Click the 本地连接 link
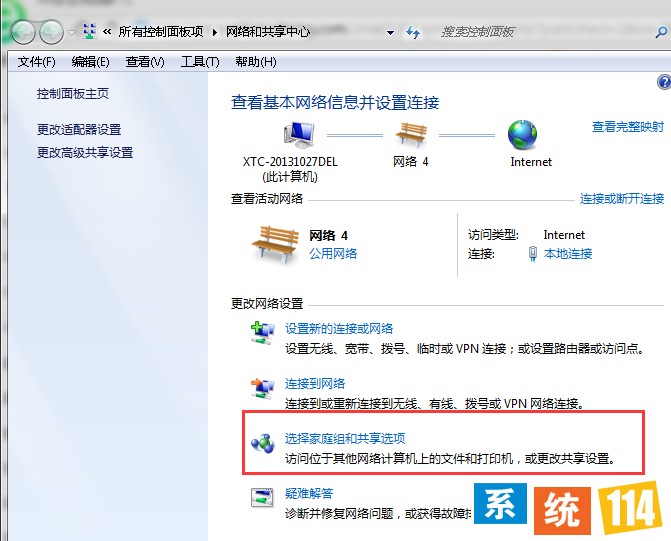 [568, 254]
